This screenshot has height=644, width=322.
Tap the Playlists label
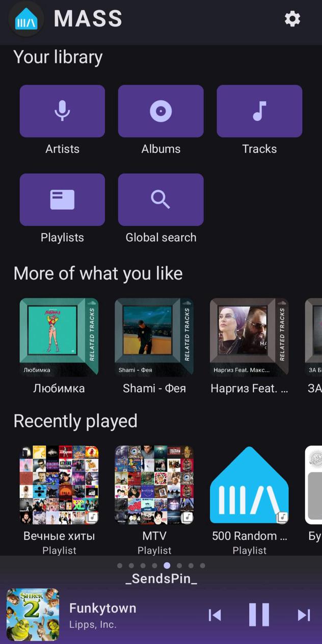[x=62, y=237]
